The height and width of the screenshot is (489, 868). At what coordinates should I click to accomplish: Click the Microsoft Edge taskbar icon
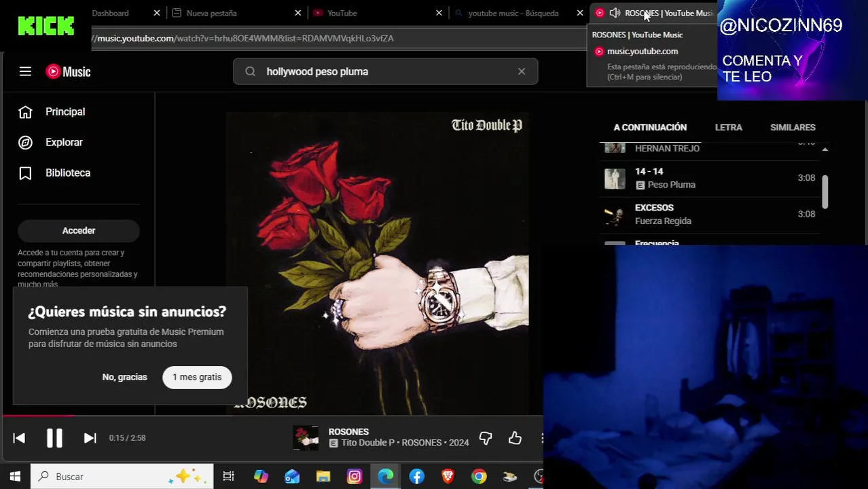click(x=386, y=477)
